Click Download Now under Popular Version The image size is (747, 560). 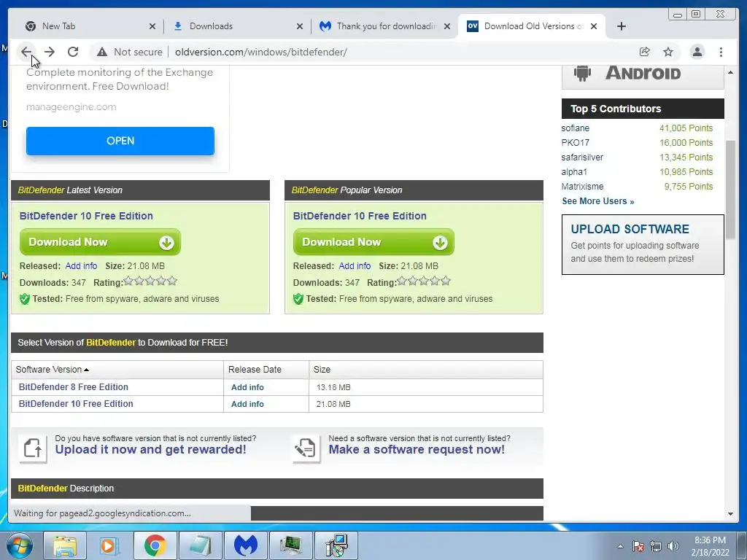pyautogui.click(x=373, y=242)
